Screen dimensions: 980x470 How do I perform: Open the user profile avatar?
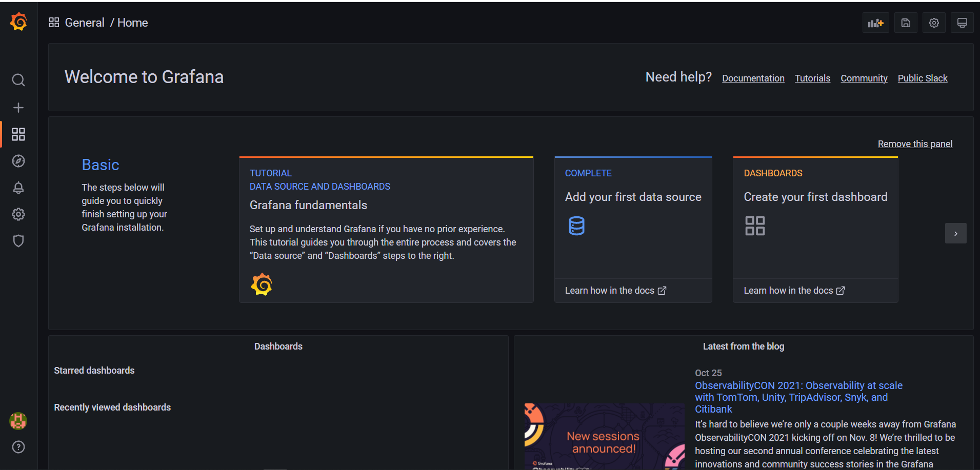18,421
